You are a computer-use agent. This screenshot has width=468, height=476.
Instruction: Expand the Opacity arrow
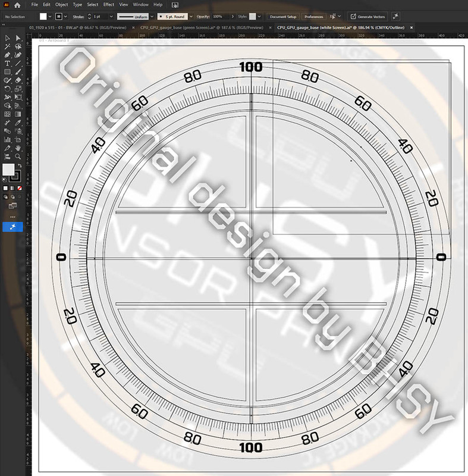[x=233, y=17]
